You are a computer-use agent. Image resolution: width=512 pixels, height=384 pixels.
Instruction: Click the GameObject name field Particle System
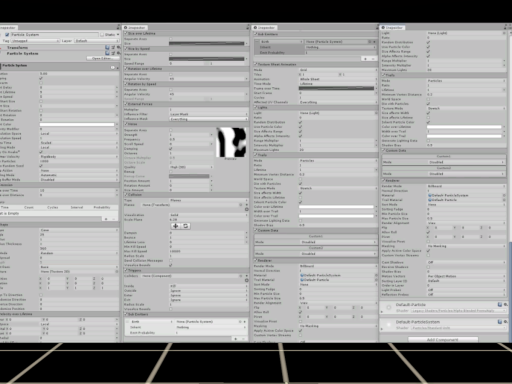click(x=54, y=35)
